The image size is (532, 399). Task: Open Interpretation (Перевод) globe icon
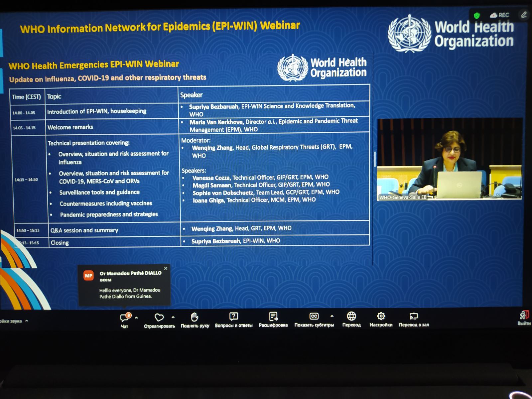pos(351,316)
